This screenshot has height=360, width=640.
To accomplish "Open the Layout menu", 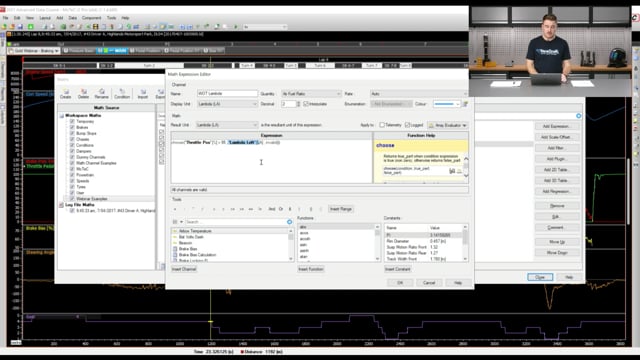I will pyautogui.click(x=45, y=18).
